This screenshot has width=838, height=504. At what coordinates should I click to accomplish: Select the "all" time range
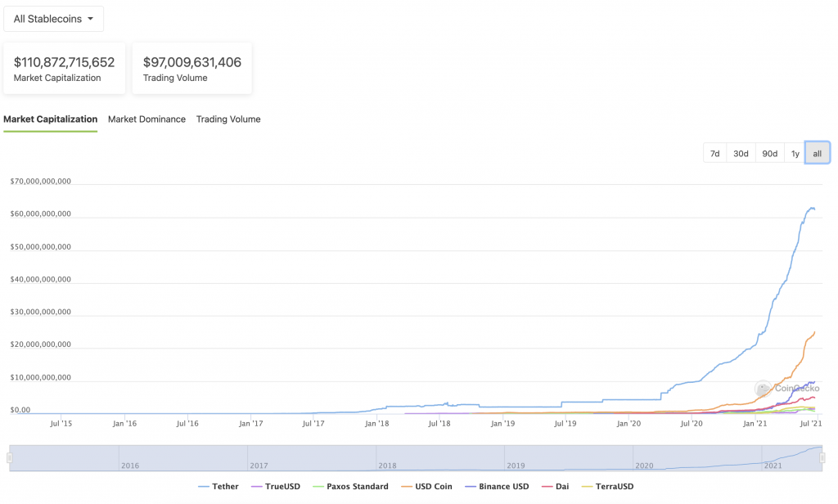(x=817, y=152)
